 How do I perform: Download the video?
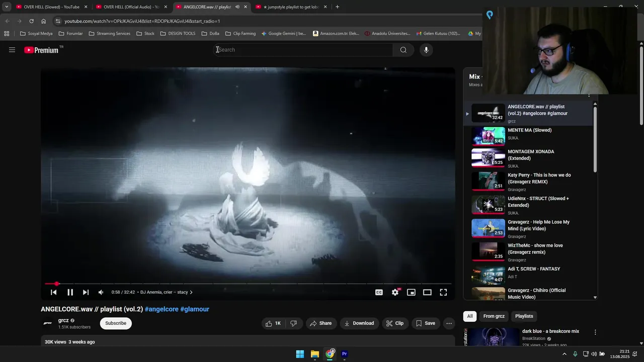pos(359,323)
